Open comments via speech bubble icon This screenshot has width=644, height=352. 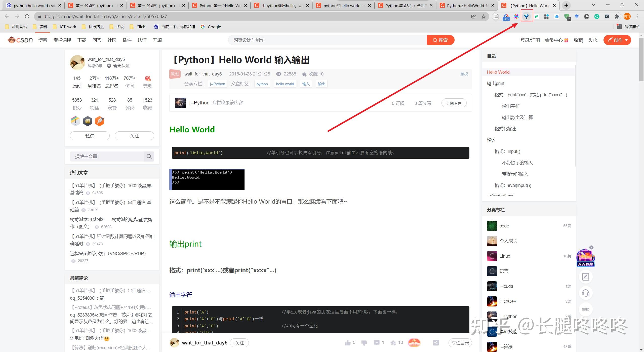coord(377,342)
